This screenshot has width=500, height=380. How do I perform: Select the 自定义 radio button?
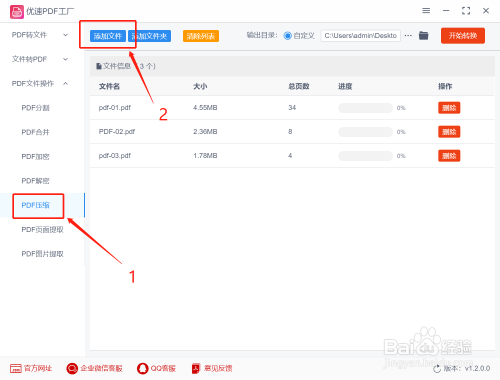(x=287, y=36)
